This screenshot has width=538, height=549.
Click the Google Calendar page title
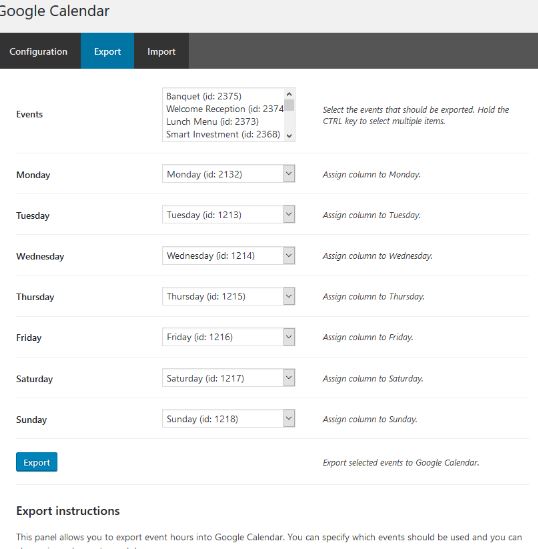point(54,11)
